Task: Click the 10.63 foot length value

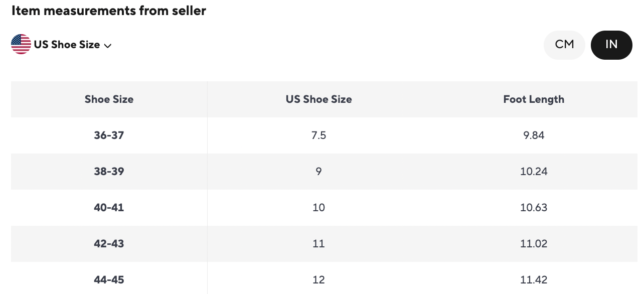Action: tap(533, 208)
